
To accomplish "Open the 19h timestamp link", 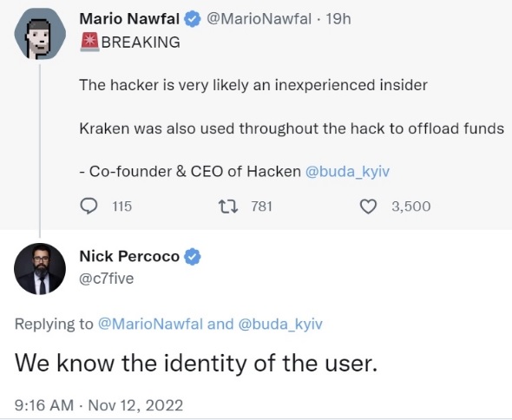I will 338,18.
